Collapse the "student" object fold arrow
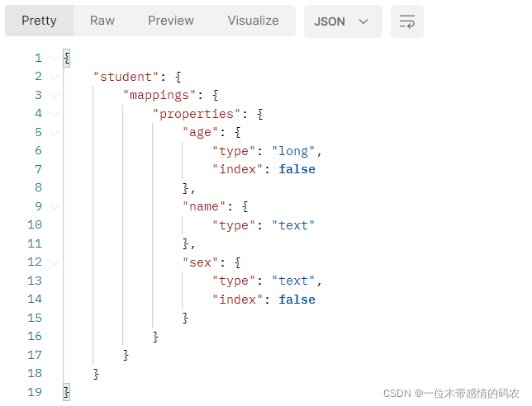532x406 pixels. point(55,77)
